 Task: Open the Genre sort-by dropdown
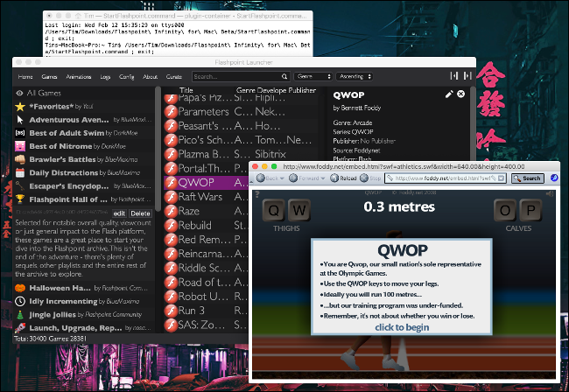tap(314, 76)
